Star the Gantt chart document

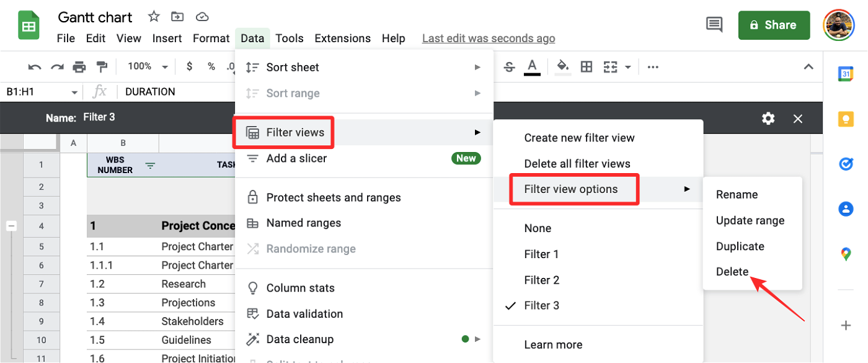pos(154,17)
